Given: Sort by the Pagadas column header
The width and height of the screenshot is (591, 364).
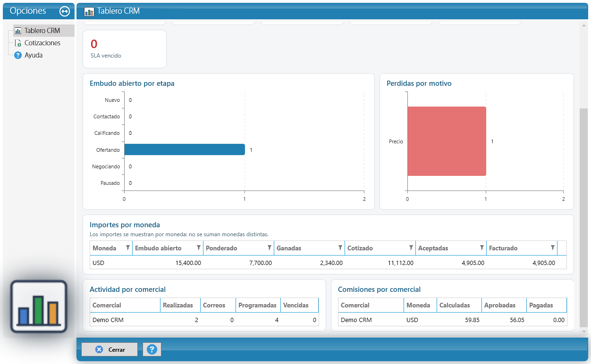Looking at the screenshot, I should [x=547, y=305].
